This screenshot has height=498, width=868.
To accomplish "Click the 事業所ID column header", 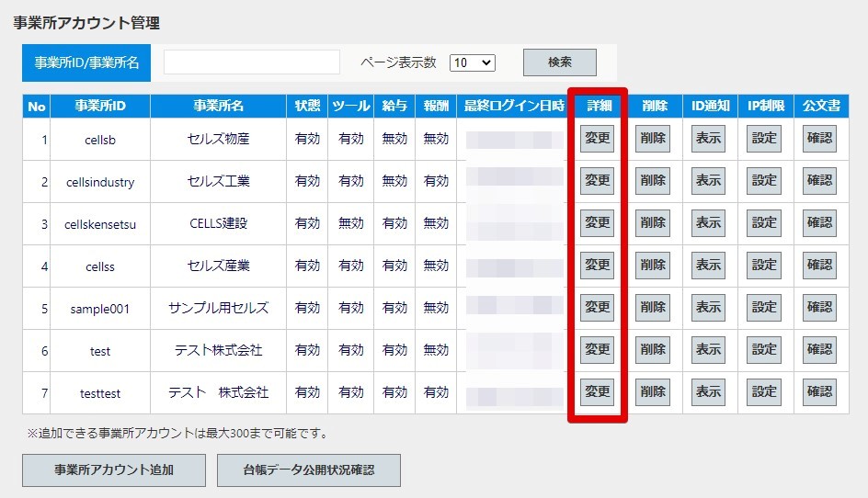I will 100,106.
